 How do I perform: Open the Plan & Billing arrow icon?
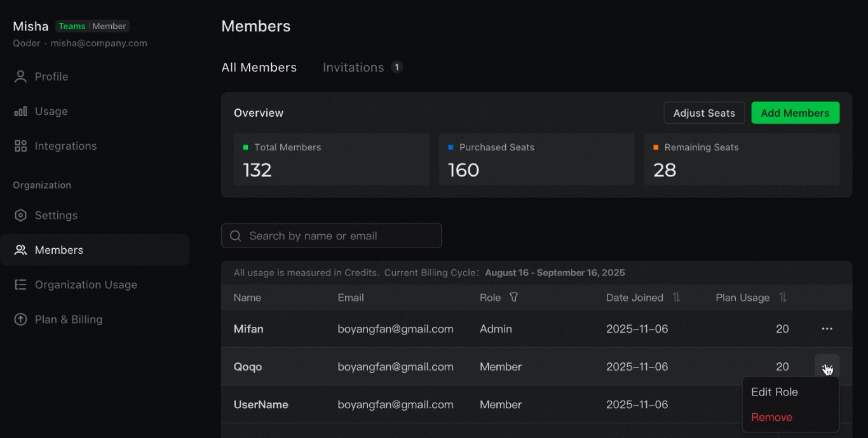[x=20, y=319]
